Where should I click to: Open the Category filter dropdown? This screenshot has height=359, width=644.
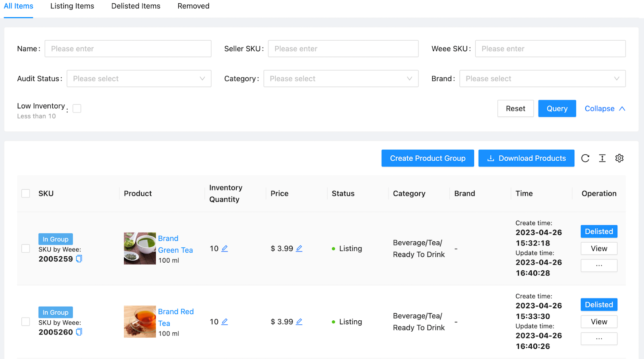click(341, 79)
